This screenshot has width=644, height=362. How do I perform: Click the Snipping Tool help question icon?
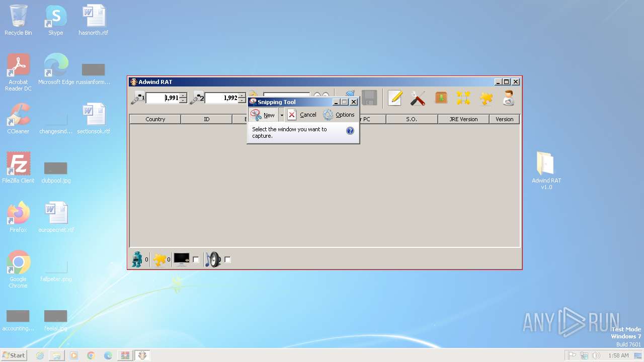click(350, 131)
